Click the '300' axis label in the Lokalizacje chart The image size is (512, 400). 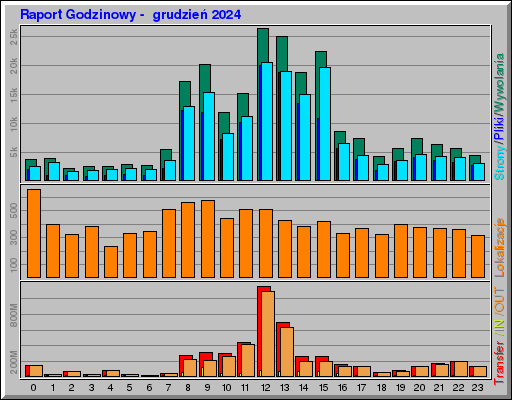14,237
